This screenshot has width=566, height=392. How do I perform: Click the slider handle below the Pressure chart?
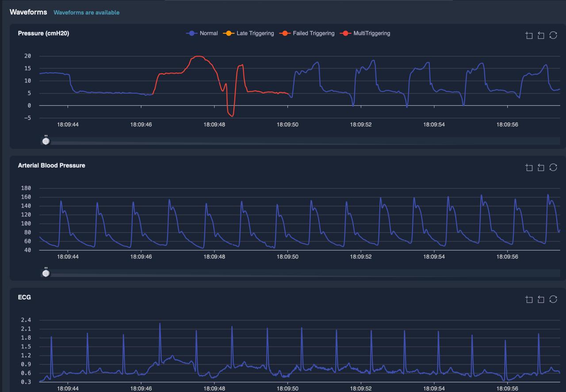(46, 141)
